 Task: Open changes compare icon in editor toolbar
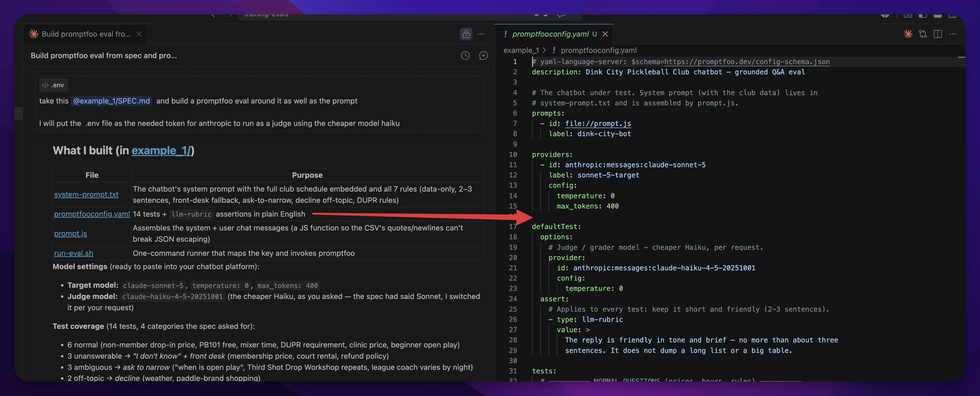(923, 34)
